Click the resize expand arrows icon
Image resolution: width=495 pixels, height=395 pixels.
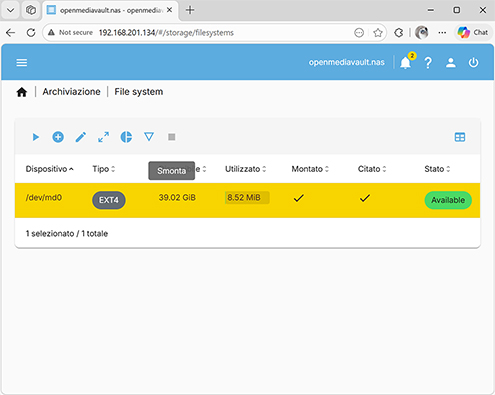[103, 137]
